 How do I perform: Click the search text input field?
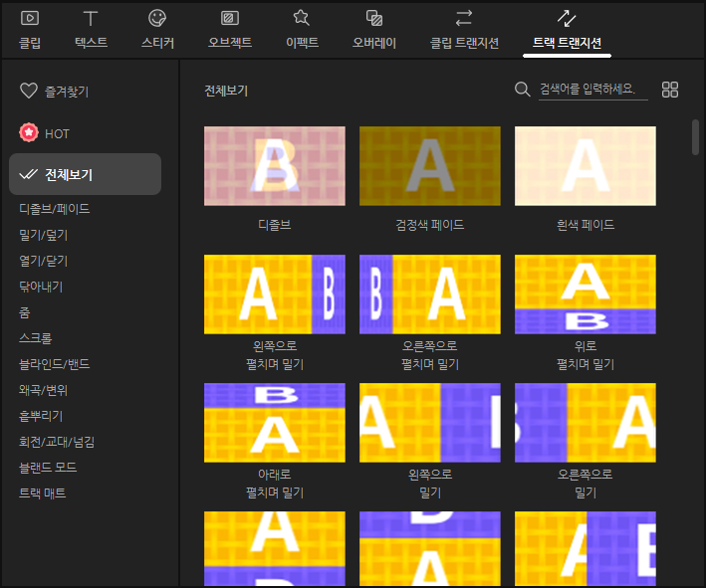(591, 90)
